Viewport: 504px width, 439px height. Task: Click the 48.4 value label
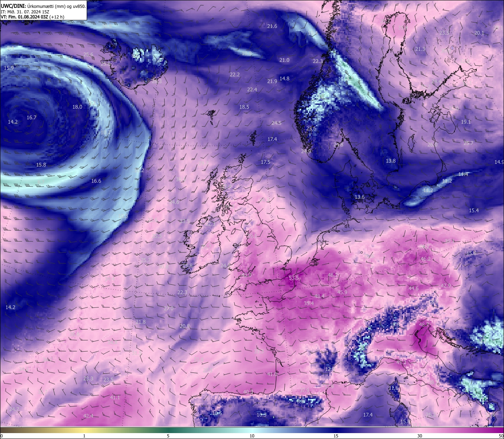(x=319, y=296)
